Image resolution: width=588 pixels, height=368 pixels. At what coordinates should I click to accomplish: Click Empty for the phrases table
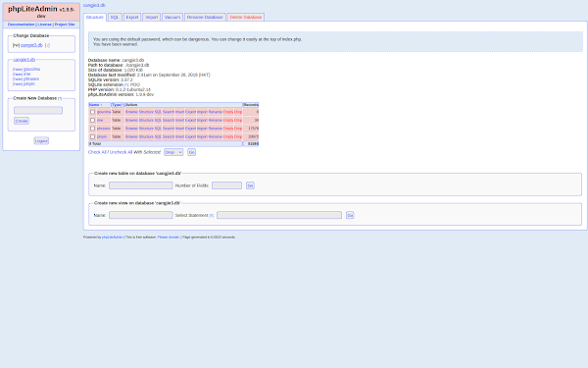[x=228, y=129]
